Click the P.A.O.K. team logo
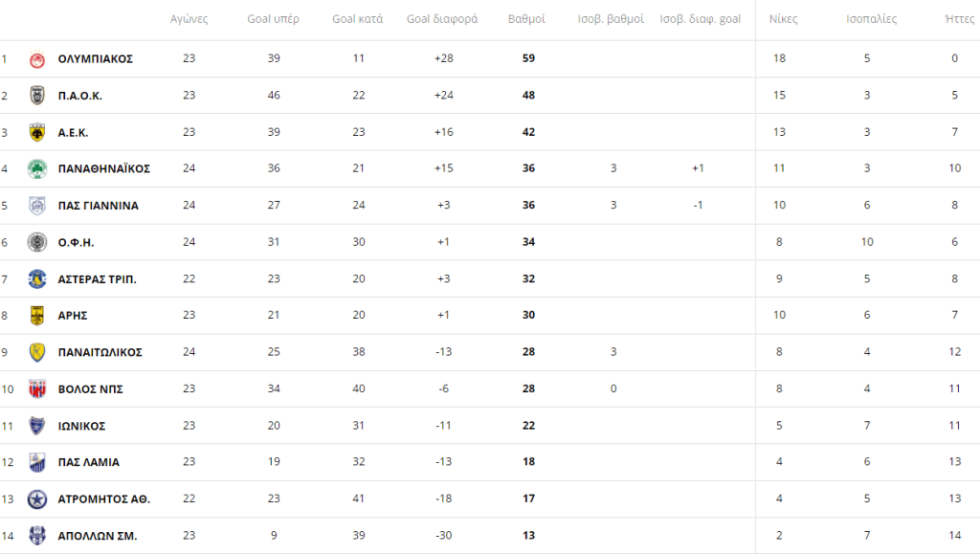This screenshot has width=980, height=554. (37, 96)
